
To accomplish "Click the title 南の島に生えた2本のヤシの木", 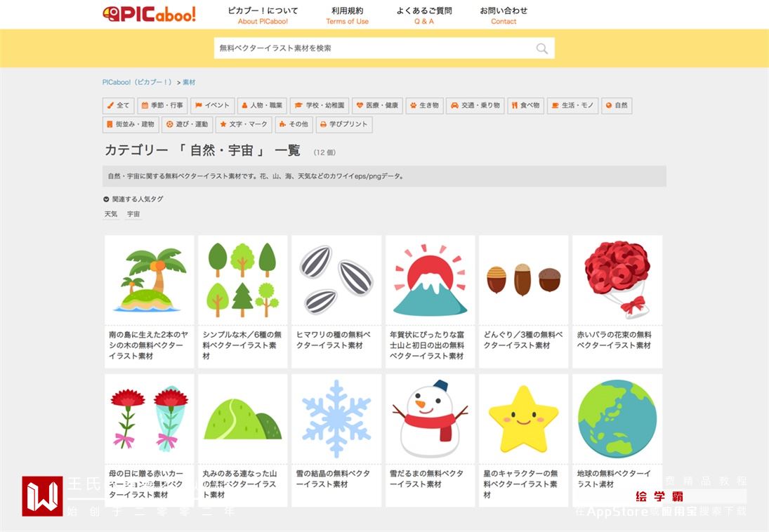I will pyautogui.click(x=149, y=345).
